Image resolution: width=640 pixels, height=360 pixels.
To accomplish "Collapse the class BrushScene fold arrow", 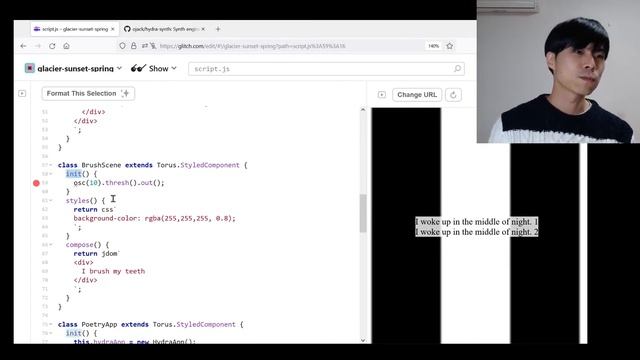I will [51, 165].
